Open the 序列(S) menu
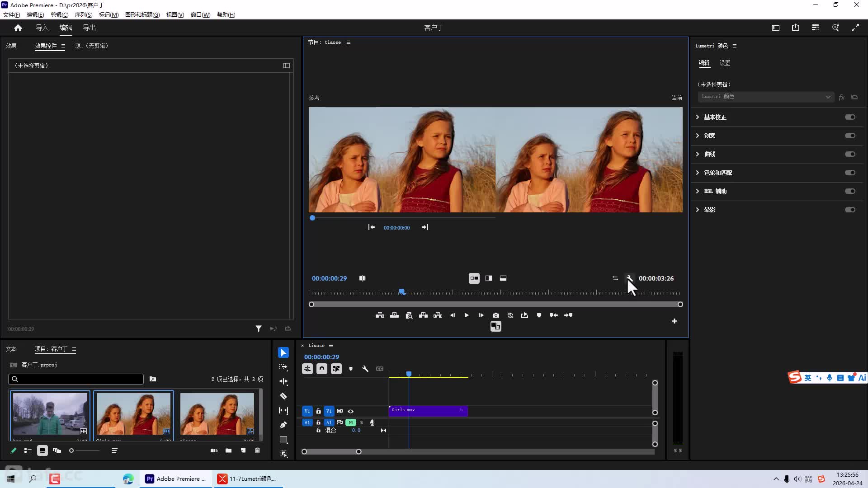 pyautogui.click(x=84, y=14)
